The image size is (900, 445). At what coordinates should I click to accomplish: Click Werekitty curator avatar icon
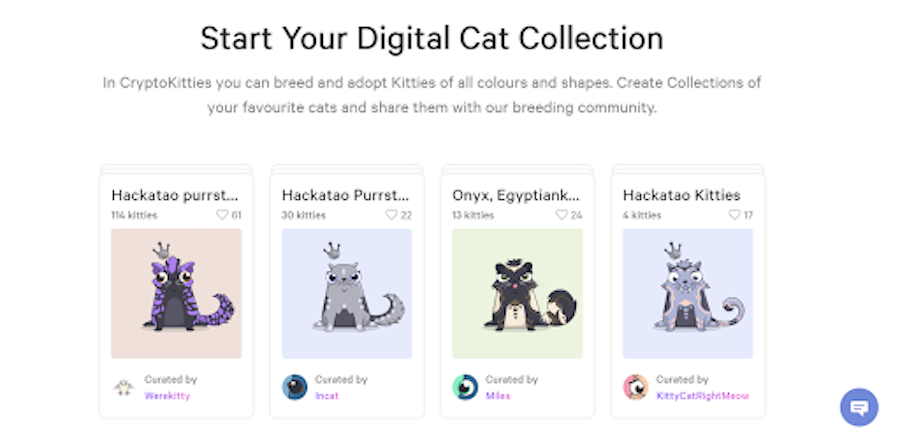click(125, 387)
